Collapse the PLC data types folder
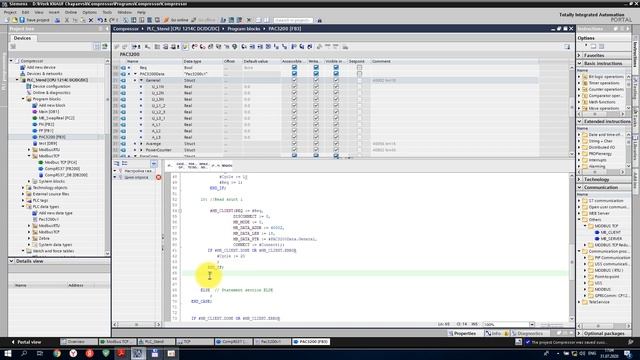 click(x=23, y=207)
